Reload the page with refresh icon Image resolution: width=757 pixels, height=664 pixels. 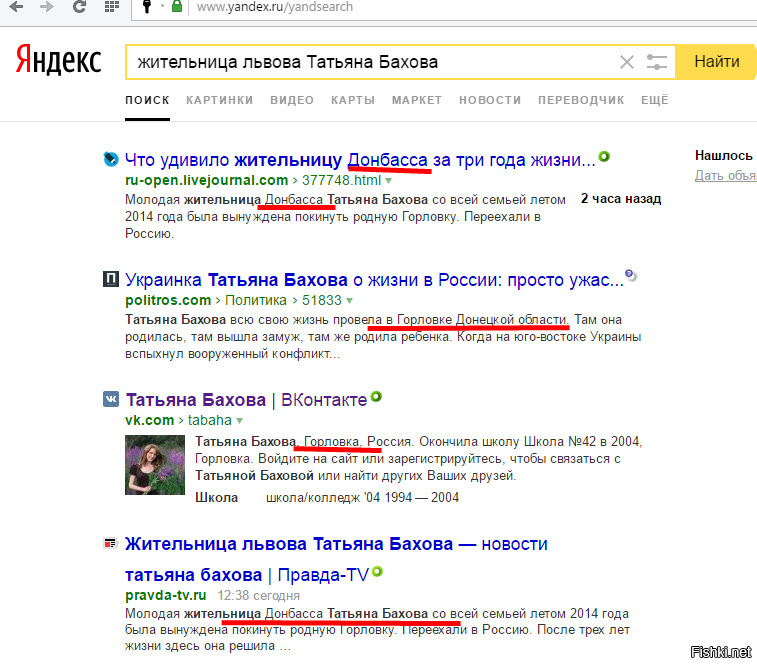pyautogui.click(x=79, y=6)
